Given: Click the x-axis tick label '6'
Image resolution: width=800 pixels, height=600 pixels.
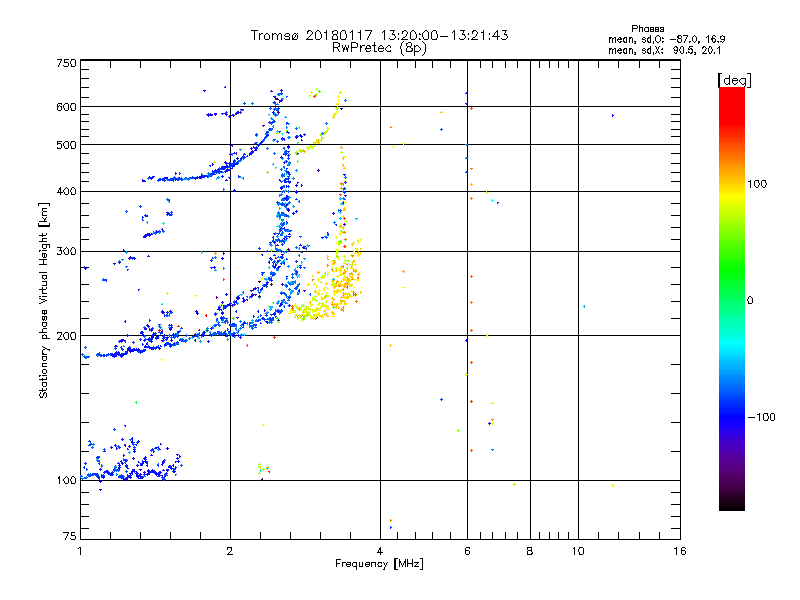Looking at the screenshot, I should [x=467, y=551].
